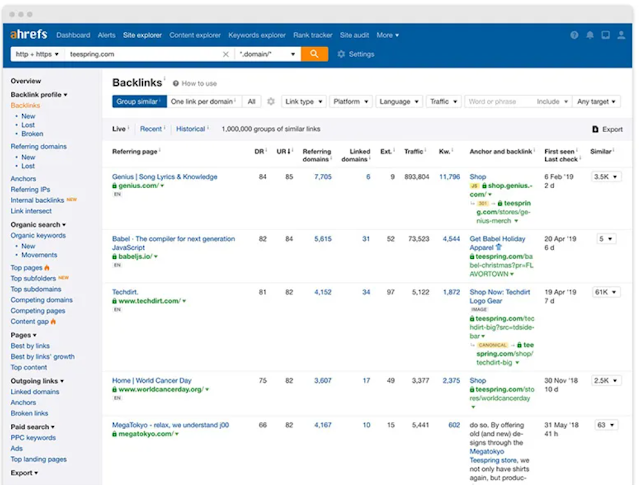Click the www.techdirt.com lock icon
Image resolution: width=639 pixels, height=496 pixels.
115,301
